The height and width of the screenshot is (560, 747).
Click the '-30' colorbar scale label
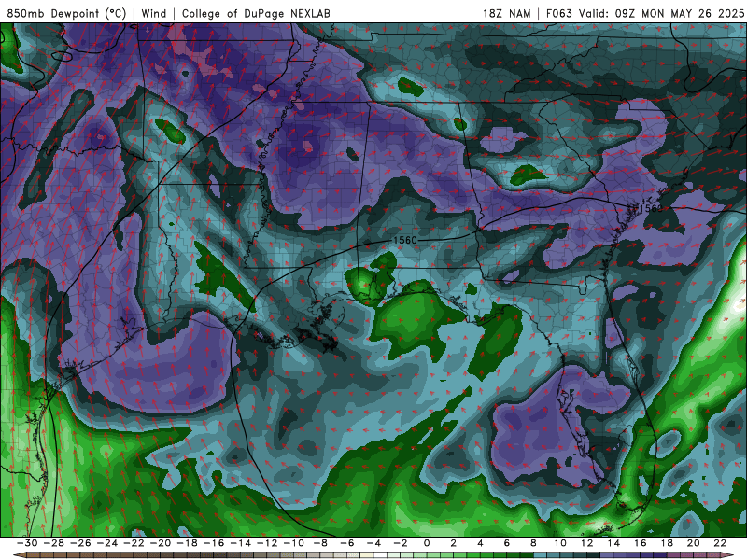tap(27, 543)
